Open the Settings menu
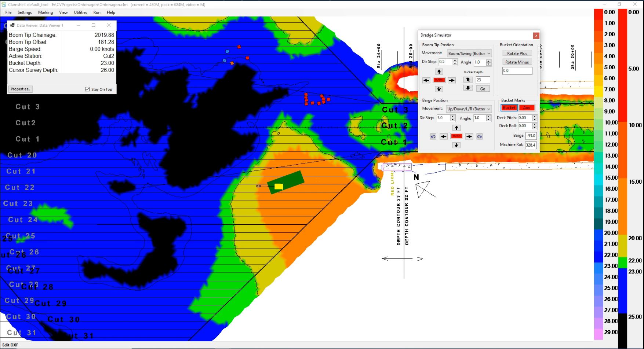Image resolution: width=644 pixels, height=349 pixels. point(25,12)
